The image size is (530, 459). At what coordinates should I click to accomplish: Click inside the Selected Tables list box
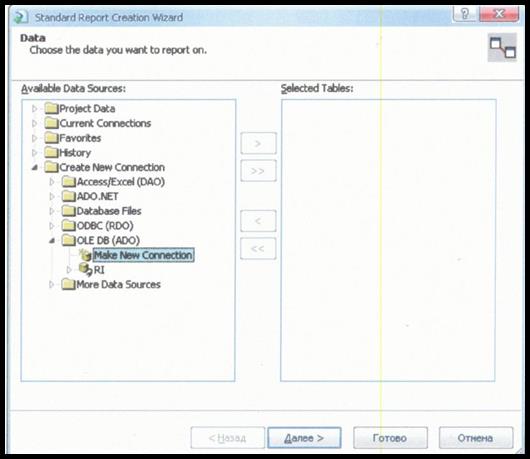point(388,240)
